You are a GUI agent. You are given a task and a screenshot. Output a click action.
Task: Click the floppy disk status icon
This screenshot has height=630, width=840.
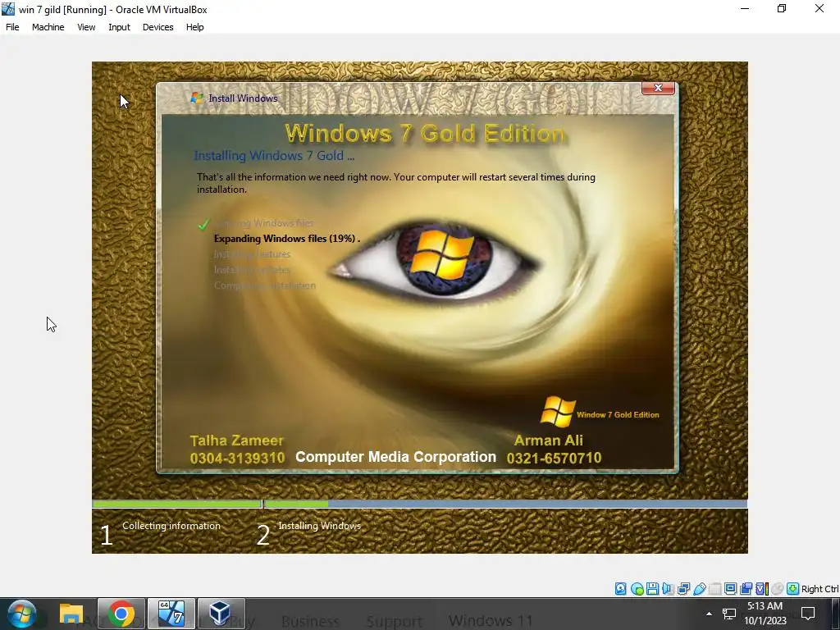(x=652, y=589)
